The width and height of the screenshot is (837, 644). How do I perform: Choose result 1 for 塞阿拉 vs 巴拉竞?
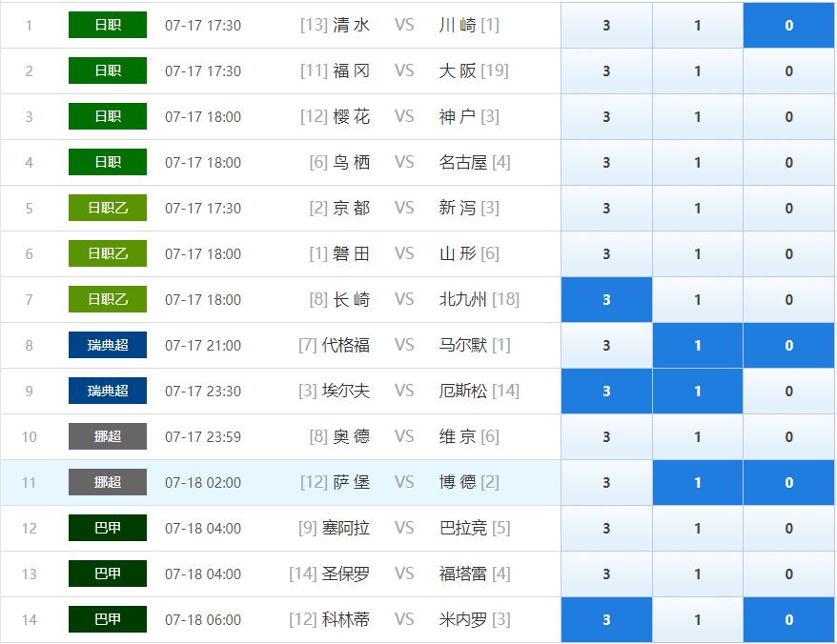coord(697,529)
